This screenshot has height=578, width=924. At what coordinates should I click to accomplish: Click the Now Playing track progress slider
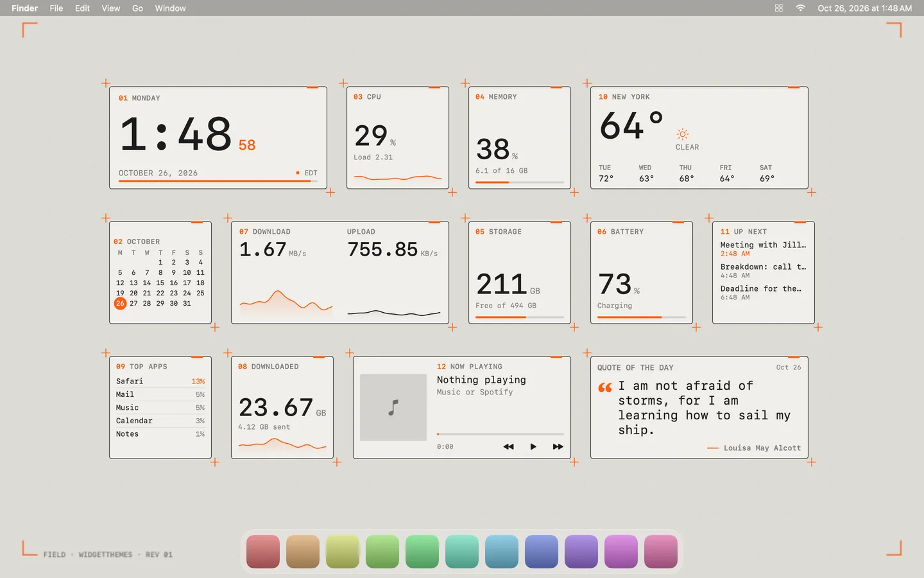[x=501, y=434]
